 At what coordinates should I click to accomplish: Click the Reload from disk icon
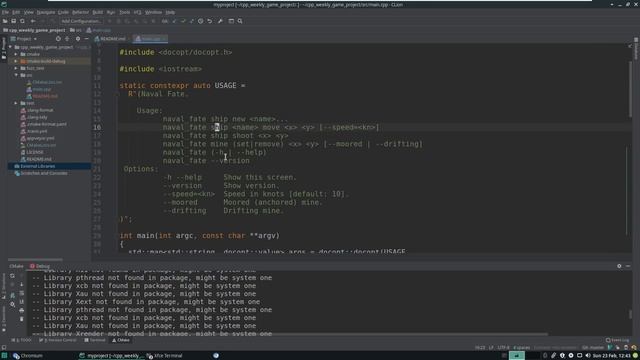22,21
